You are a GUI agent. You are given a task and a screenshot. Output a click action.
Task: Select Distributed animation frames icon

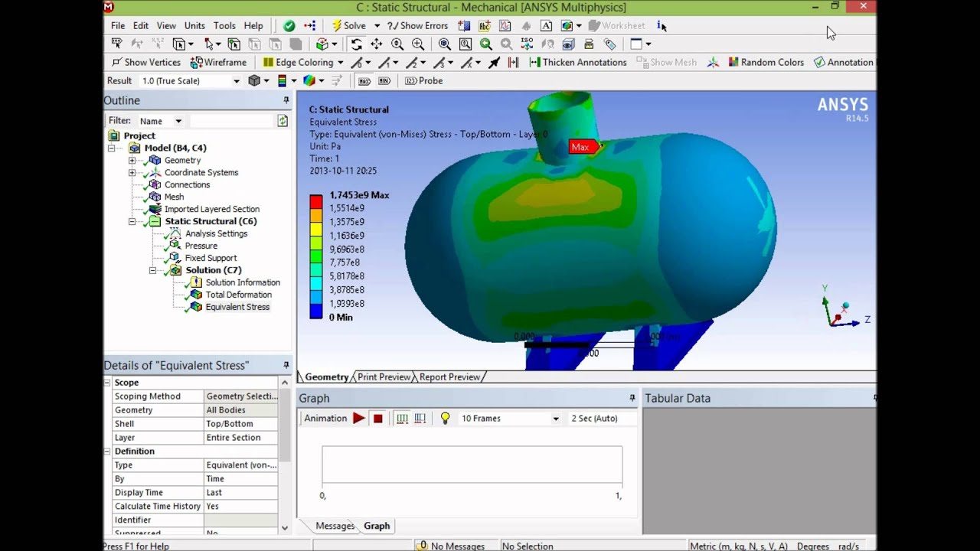pyautogui.click(x=402, y=419)
